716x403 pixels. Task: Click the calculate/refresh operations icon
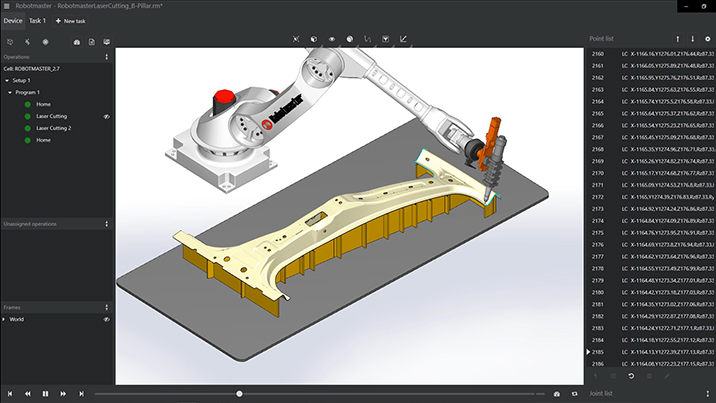[10, 42]
